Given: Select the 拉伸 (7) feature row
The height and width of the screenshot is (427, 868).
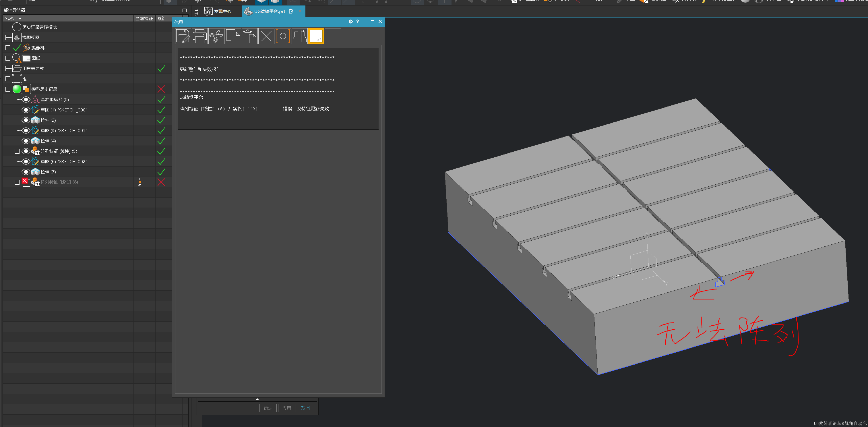Looking at the screenshot, I should point(88,172).
